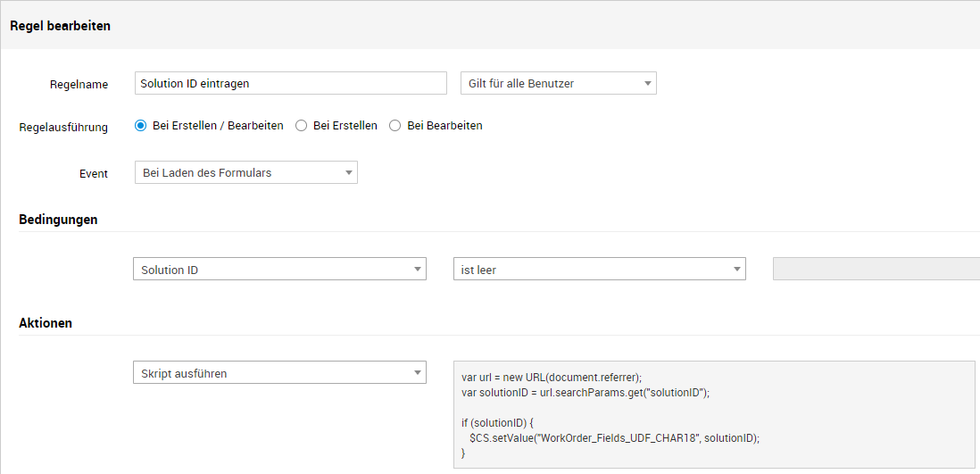Click inside the script code text area
Viewport: 980px width, 474px height.
[x=714, y=414]
